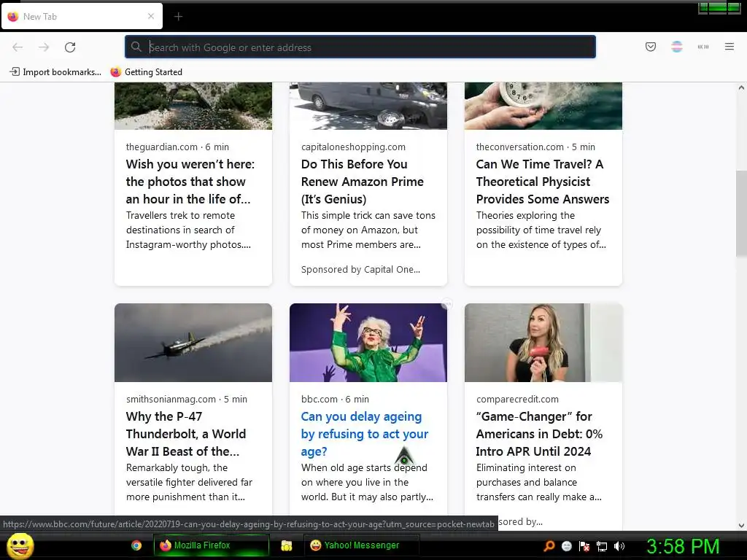Reload the current page

(70, 47)
